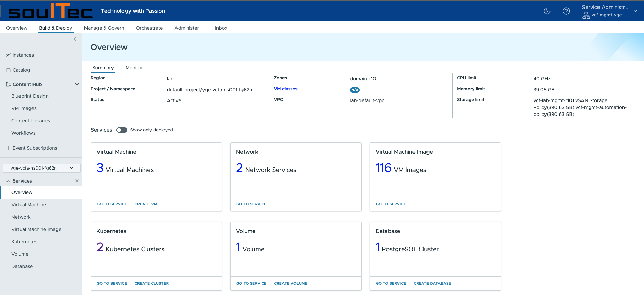Image resolution: width=644 pixels, height=295 pixels.
Task: Click the Event Subscriptions plus icon
Action: pos(9,148)
